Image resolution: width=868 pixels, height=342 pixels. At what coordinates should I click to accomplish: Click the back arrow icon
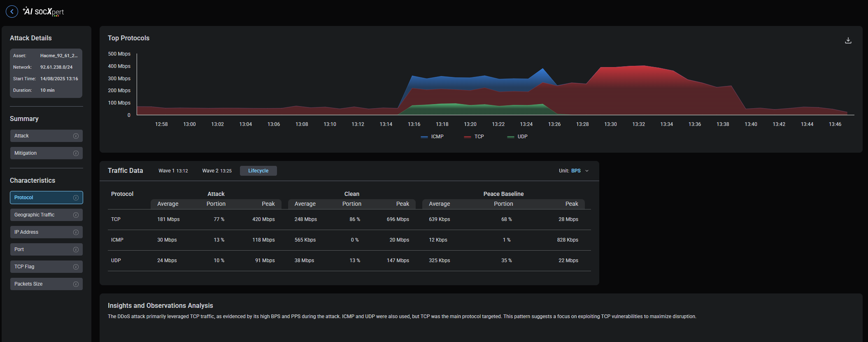tap(12, 12)
